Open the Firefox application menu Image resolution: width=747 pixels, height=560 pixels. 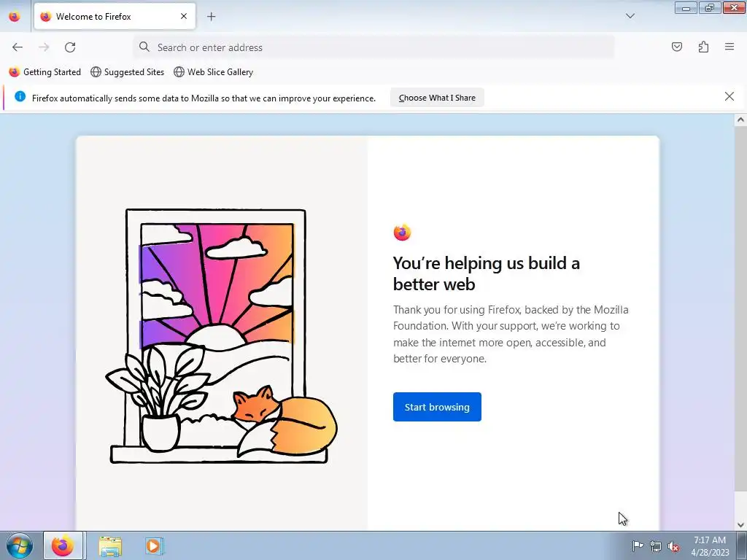[729, 47]
